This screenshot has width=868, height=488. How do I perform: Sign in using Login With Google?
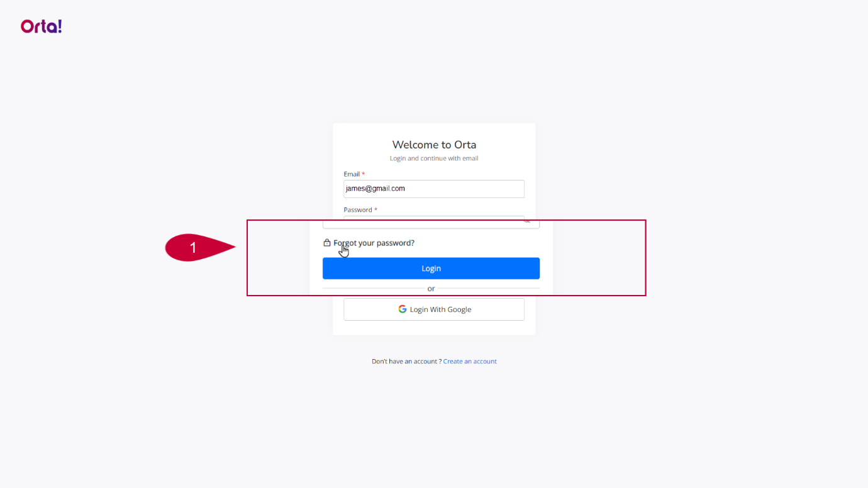[434, 309]
